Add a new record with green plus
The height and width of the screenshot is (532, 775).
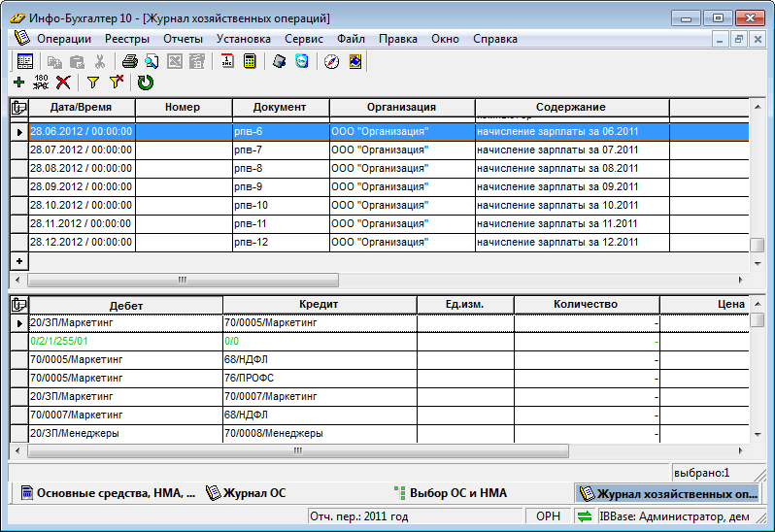click(18, 83)
